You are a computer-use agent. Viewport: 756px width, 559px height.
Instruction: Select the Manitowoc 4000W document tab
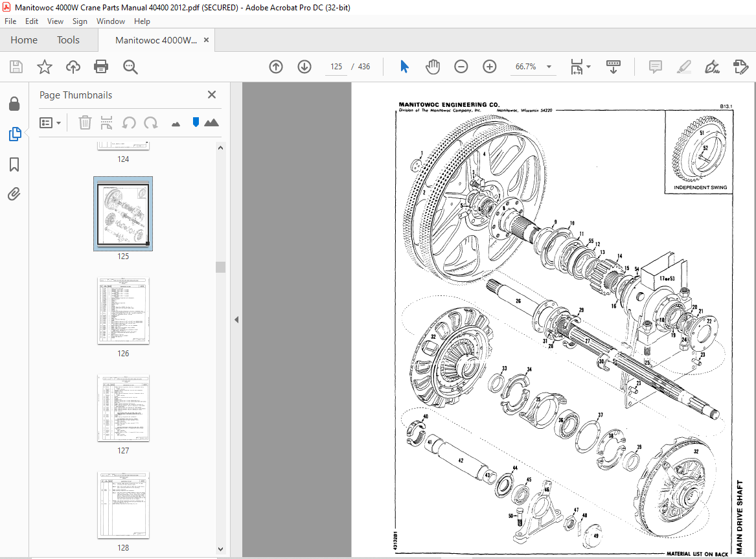click(155, 40)
